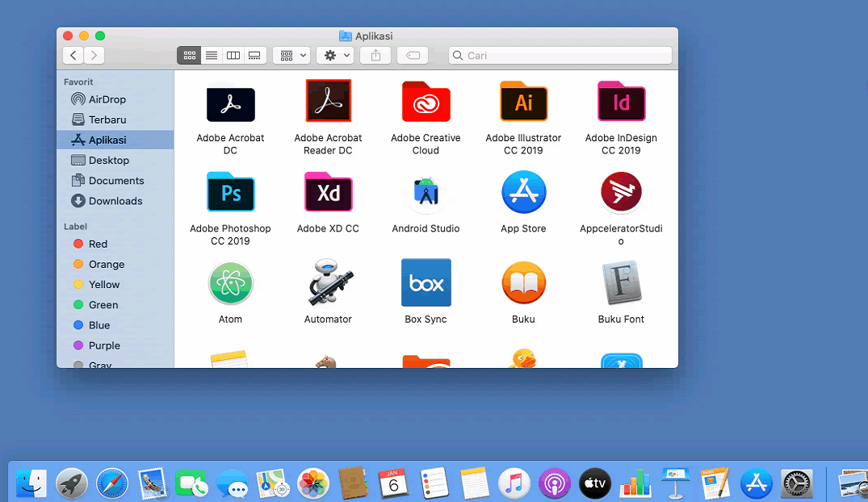
Task: Open FaceTime from the Dock
Action: click(191, 483)
